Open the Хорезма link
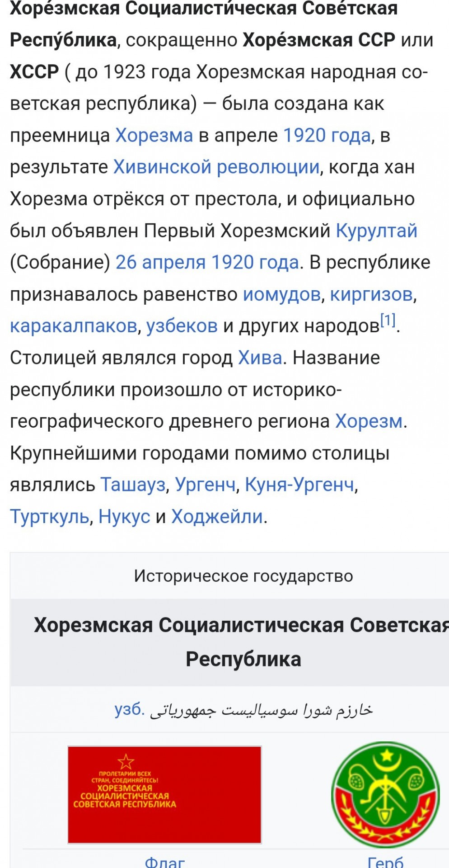Viewport: 449px width, 868px height. coord(154,136)
